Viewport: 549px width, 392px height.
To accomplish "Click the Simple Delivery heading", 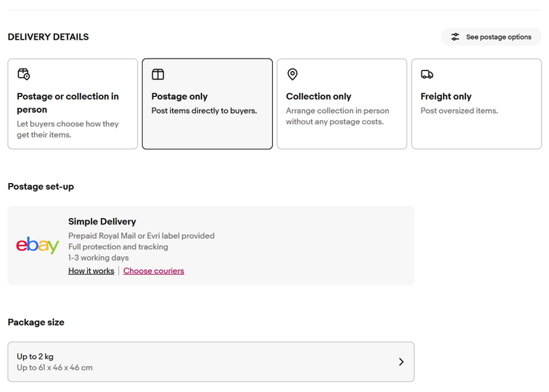I will [x=102, y=221].
